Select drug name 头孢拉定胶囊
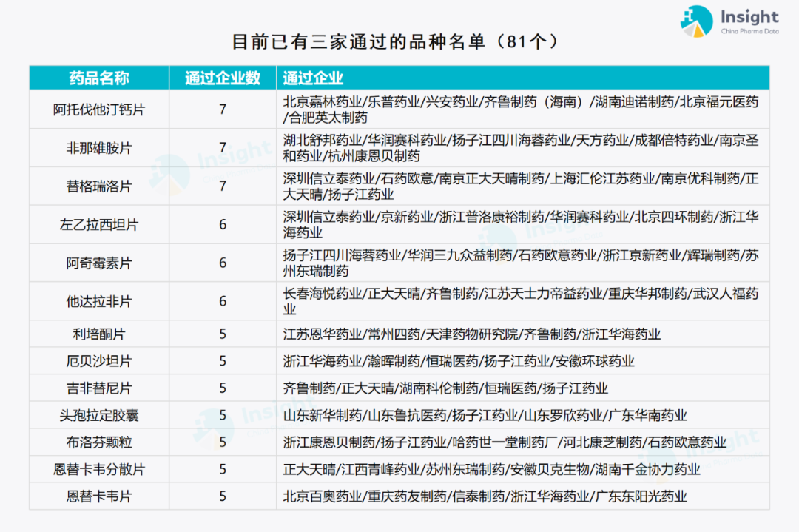 click(99, 415)
